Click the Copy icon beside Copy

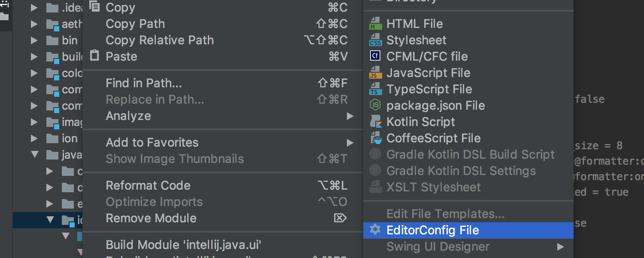pos(94,6)
